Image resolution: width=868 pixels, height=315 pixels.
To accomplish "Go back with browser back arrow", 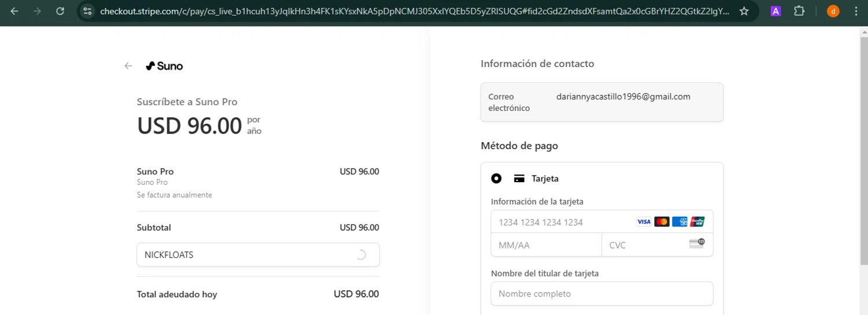I will pyautogui.click(x=14, y=11).
